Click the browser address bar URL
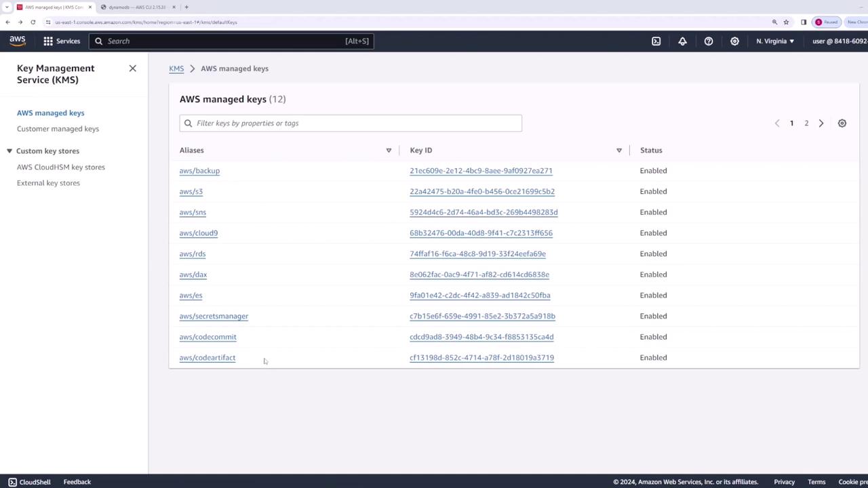The height and width of the screenshot is (488, 868). [146, 22]
